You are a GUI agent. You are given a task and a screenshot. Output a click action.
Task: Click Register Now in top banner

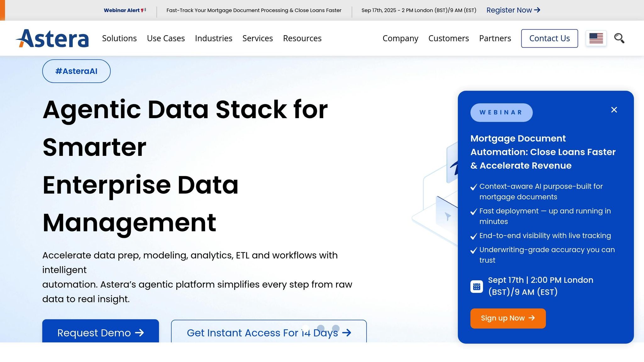point(513,10)
